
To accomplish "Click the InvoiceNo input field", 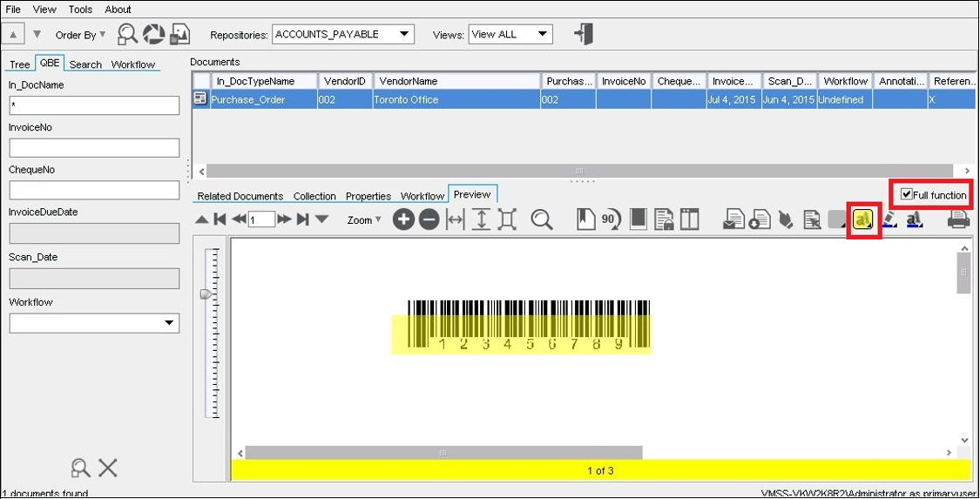I will (94, 148).
